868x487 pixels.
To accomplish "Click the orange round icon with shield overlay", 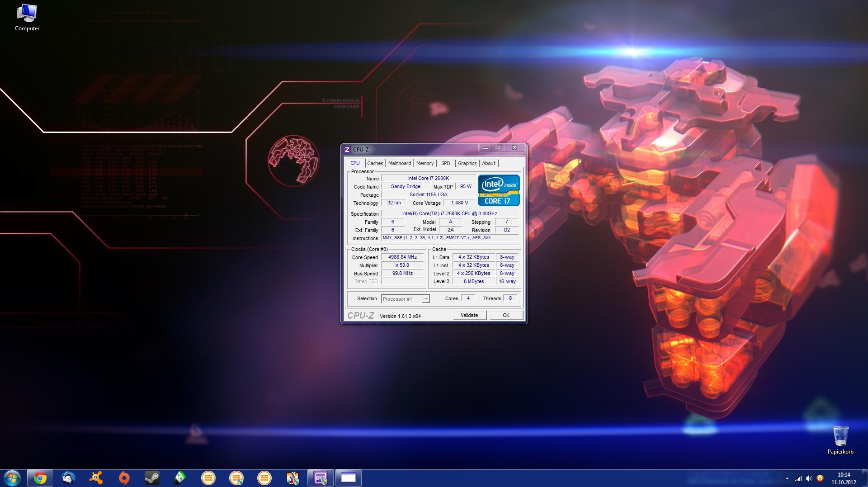I will pyautogui.click(x=236, y=478).
